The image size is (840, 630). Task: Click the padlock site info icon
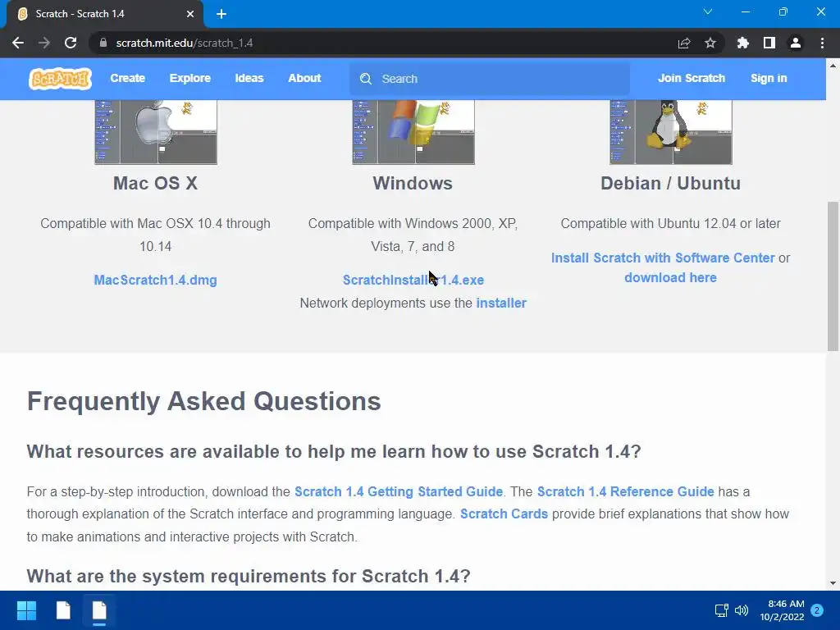(103, 43)
